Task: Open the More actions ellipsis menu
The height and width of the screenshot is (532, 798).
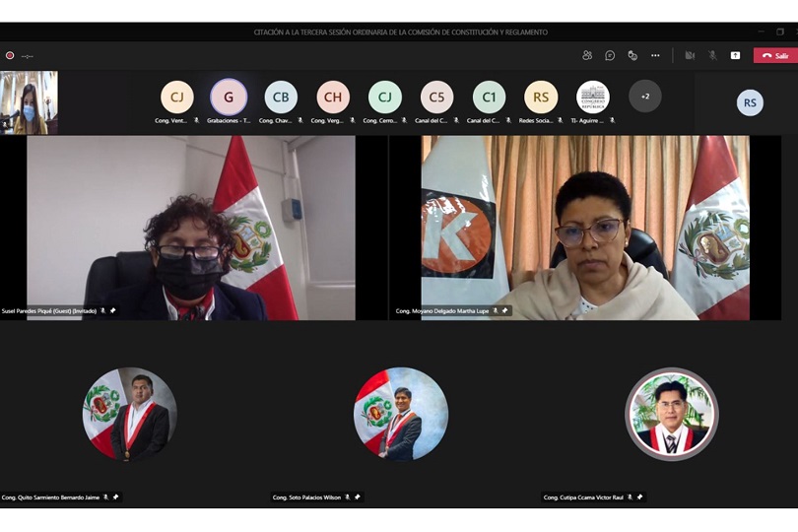Action: (x=655, y=55)
